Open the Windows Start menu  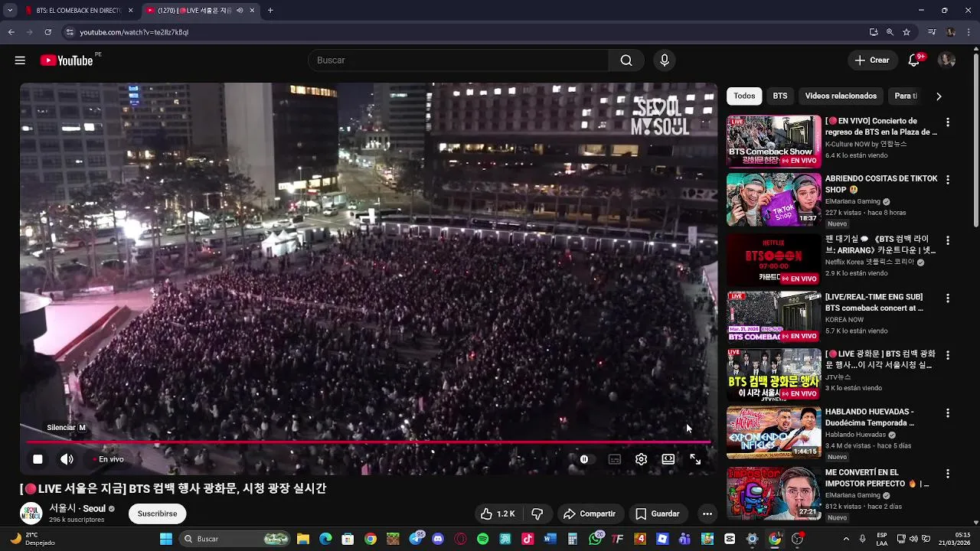(166, 539)
